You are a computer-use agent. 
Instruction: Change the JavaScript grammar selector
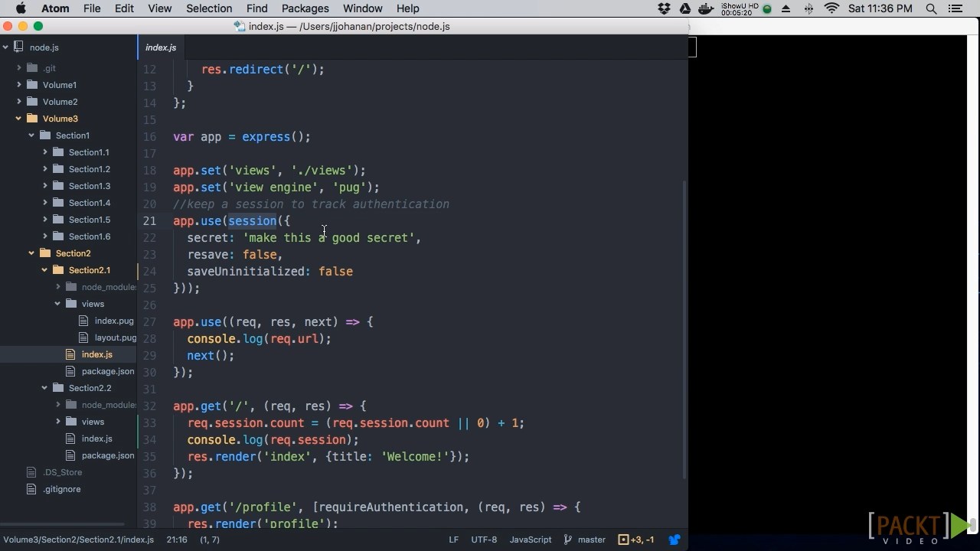[x=531, y=540]
